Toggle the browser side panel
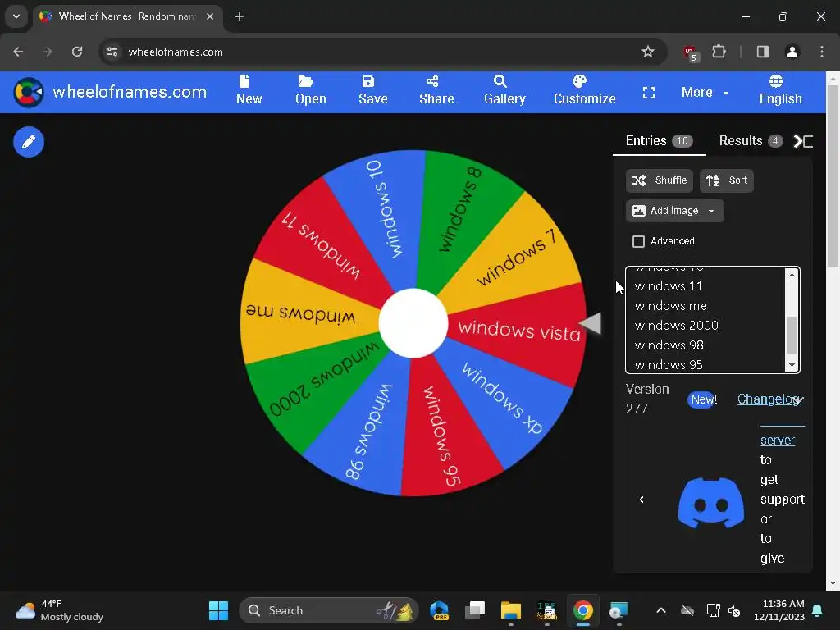Image resolution: width=840 pixels, height=630 pixels. coord(762,52)
